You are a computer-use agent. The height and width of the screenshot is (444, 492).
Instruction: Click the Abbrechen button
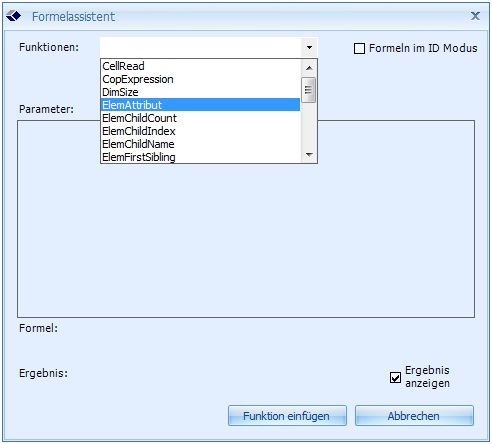[x=414, y=416]
